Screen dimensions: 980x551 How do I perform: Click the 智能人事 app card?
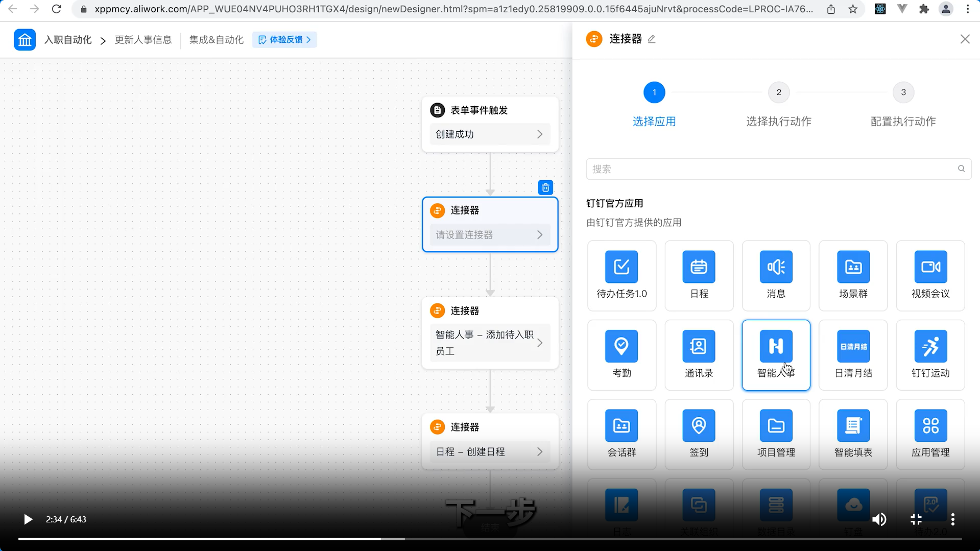[x=776, y=355]
